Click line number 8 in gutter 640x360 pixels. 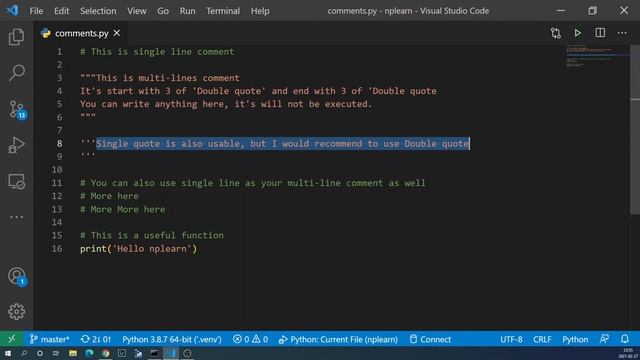pos(60,144)
